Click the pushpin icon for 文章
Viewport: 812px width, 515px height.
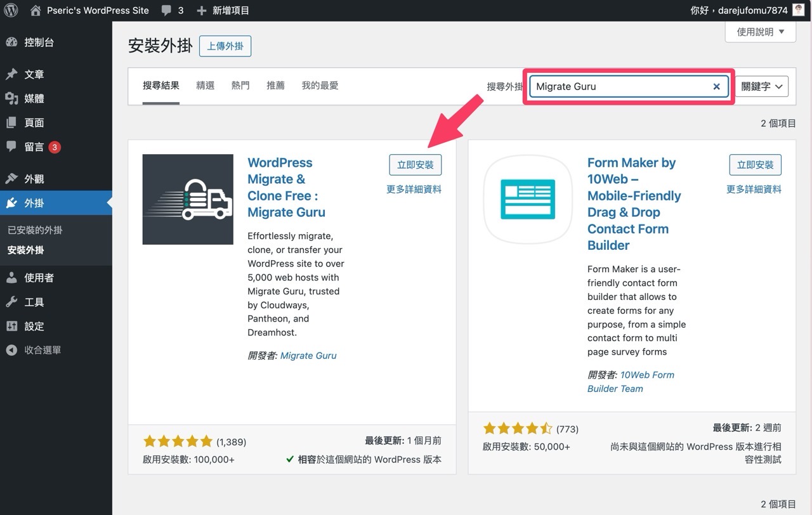point(11,74)
